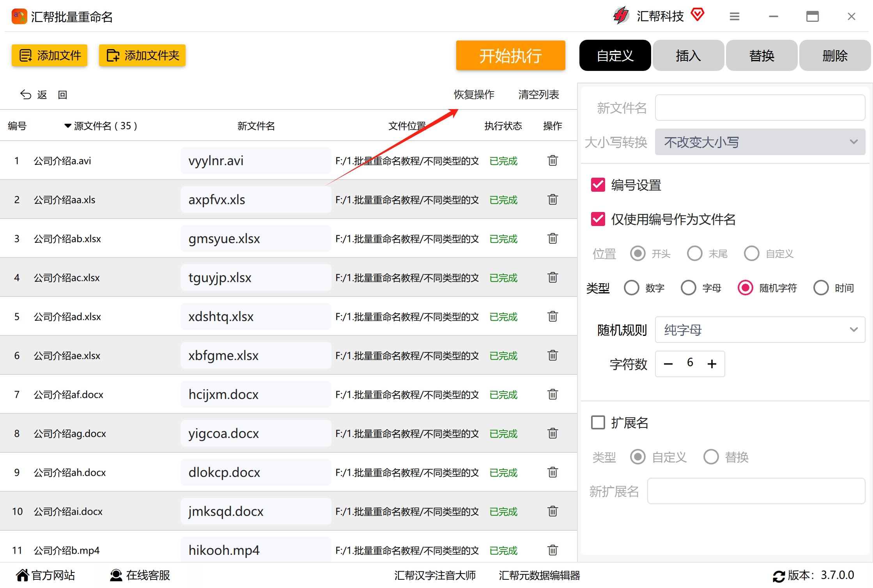This screenshot has height=588, width=873.
Task: Select 随机字符 numbering type
Action: (746, 288)
